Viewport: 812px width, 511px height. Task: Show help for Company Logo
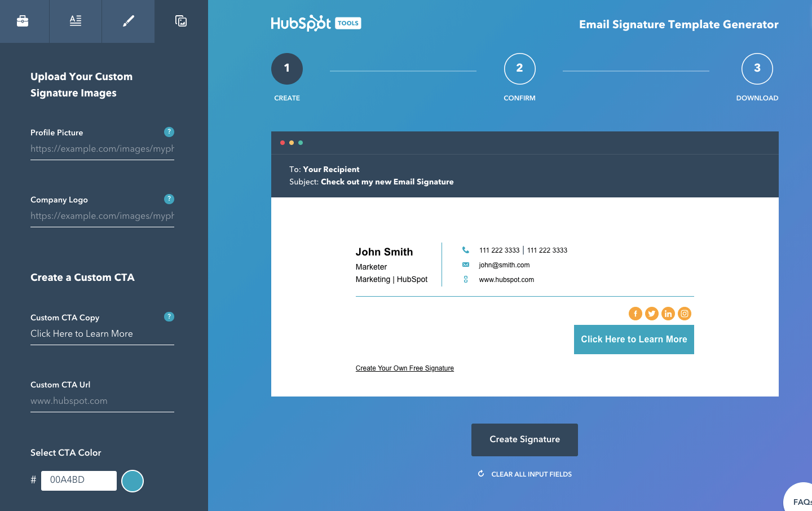(169, 199)
